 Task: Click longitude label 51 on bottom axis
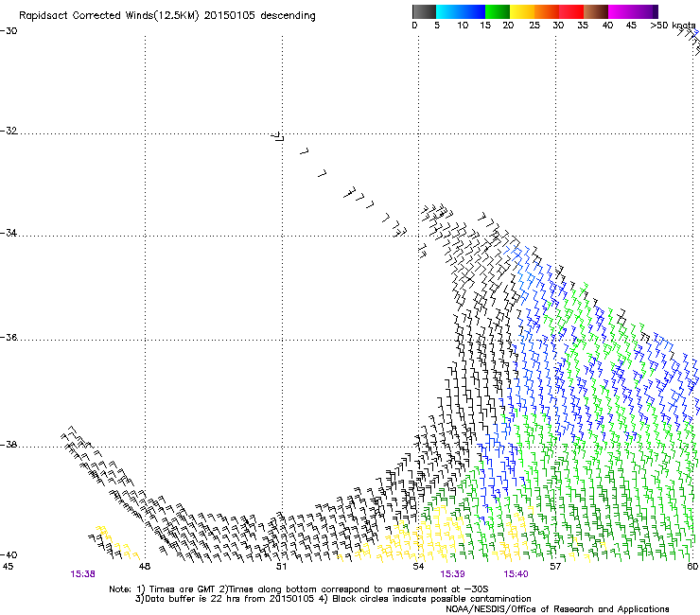click(x=281, y=567)
